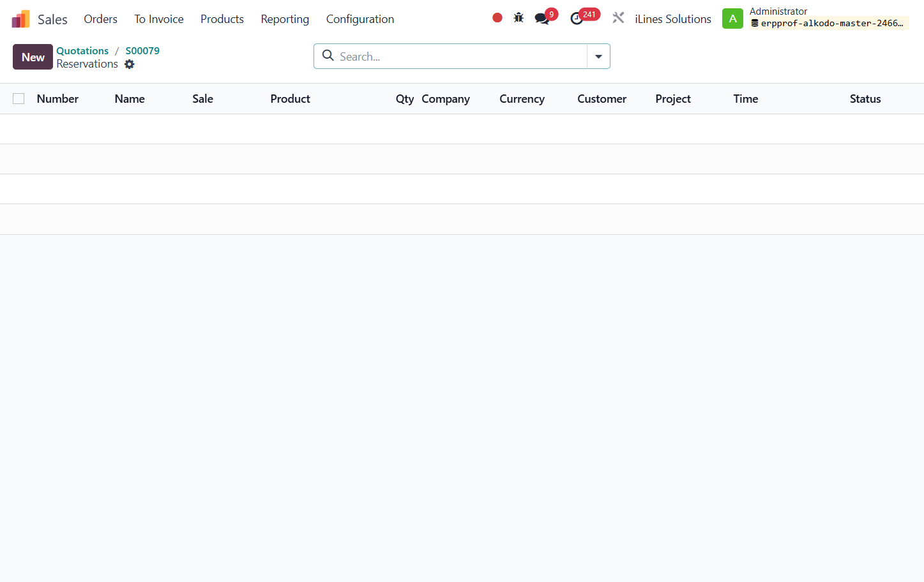Open the Orders menu
The width and height of the screenshot is (924, 582).
[100, 19]
